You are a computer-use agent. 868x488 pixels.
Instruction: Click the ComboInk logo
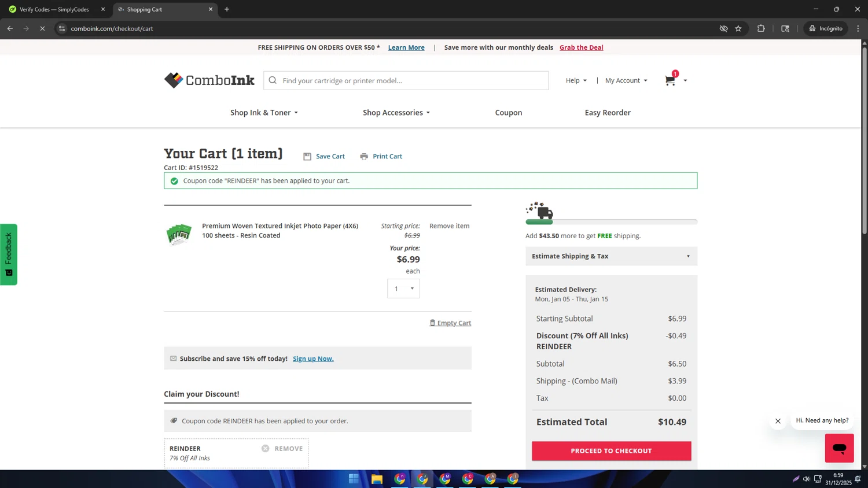pyautogui.click(x=209, y=80)
